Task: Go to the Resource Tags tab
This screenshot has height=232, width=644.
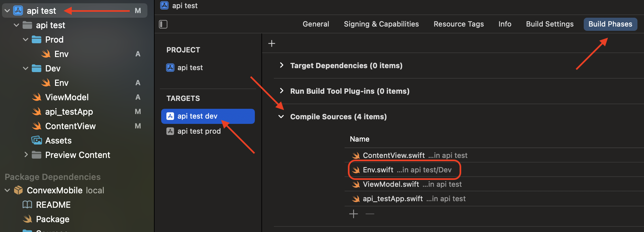Action: pos(459,24)
